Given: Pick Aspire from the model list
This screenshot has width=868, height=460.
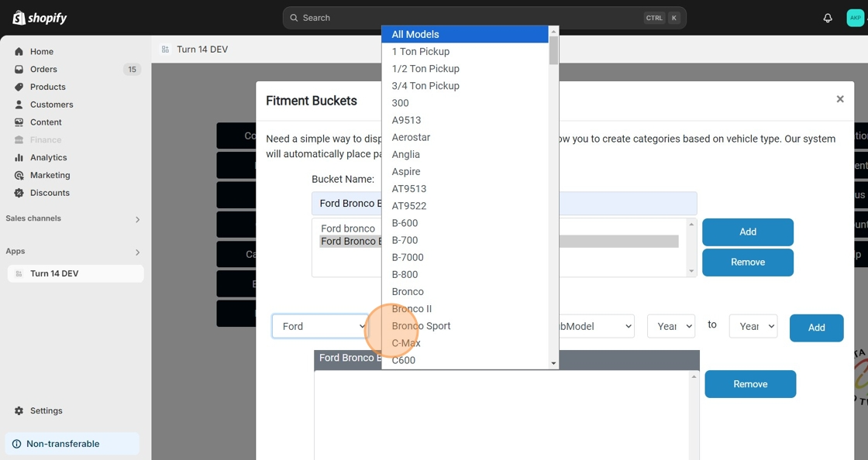Looking at the screenshot, I should click(x=465, y=171).
